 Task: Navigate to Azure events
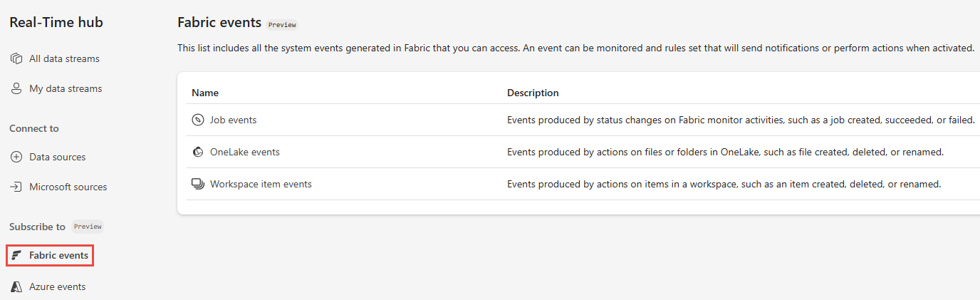[x=57, y=287]
